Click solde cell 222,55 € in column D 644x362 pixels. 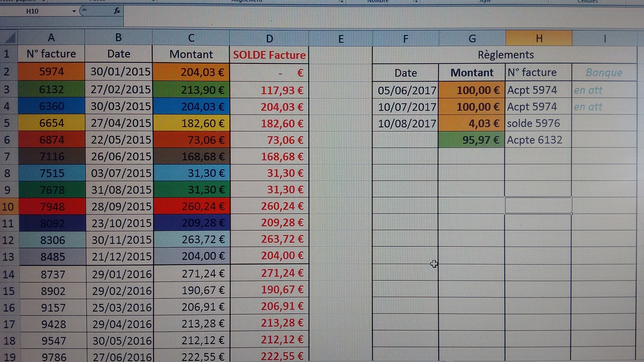tap(269, 357)
